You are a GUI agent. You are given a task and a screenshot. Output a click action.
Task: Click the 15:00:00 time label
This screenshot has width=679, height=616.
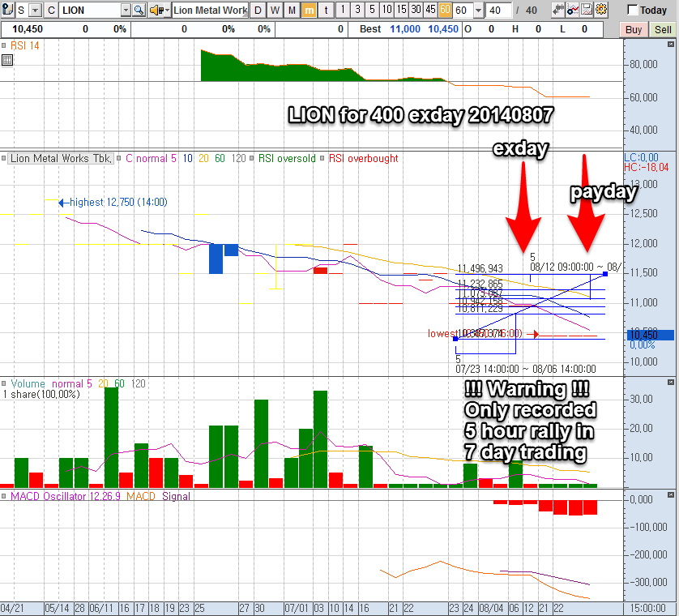click(x=647, y=608)
